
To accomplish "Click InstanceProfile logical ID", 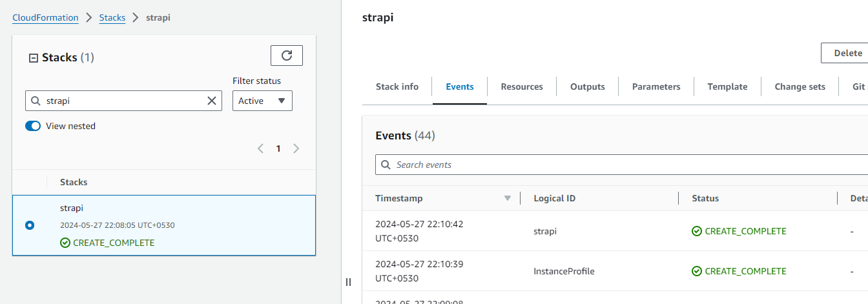I will [x=564, y=271].
